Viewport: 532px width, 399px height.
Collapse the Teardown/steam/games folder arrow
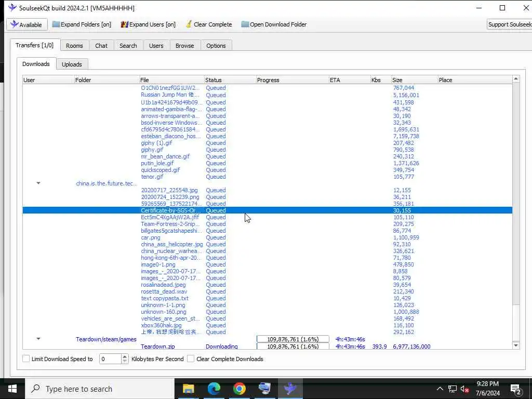click(x=38, y=339)
